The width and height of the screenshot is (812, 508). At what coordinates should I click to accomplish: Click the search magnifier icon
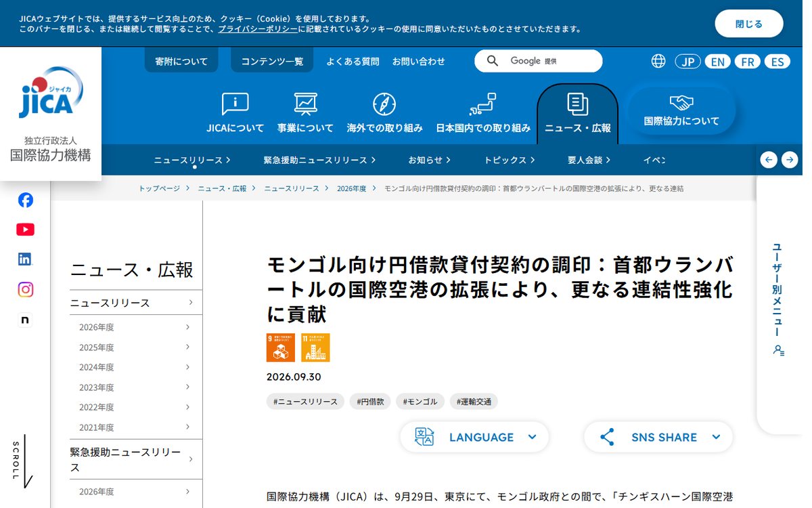pyautogui.click(x=493, y=61)
